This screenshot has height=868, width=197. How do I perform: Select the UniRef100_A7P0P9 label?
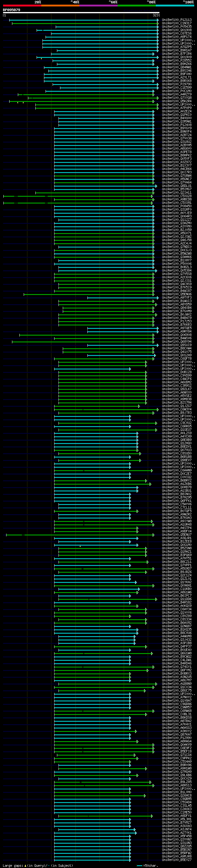pos(177,108)
